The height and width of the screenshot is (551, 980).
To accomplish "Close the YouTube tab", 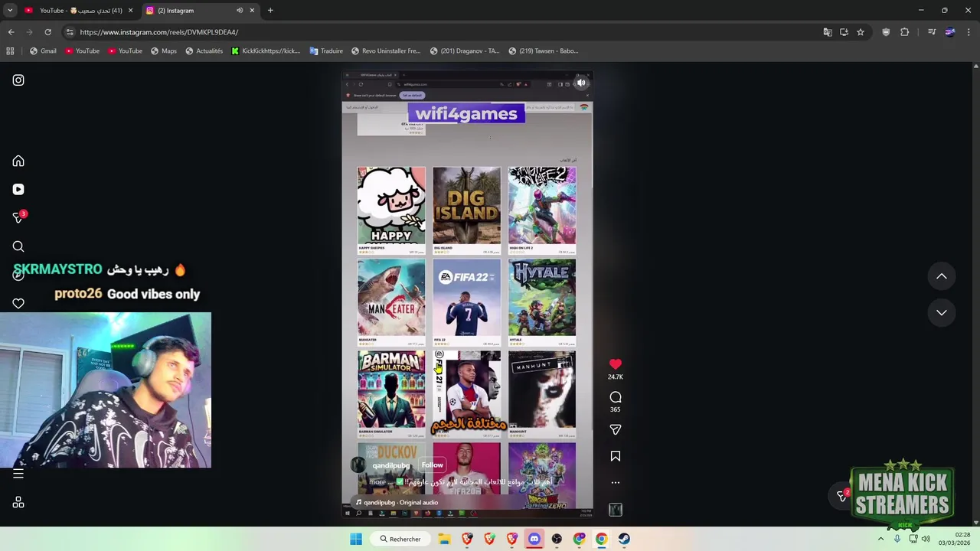I will point(130,11).
